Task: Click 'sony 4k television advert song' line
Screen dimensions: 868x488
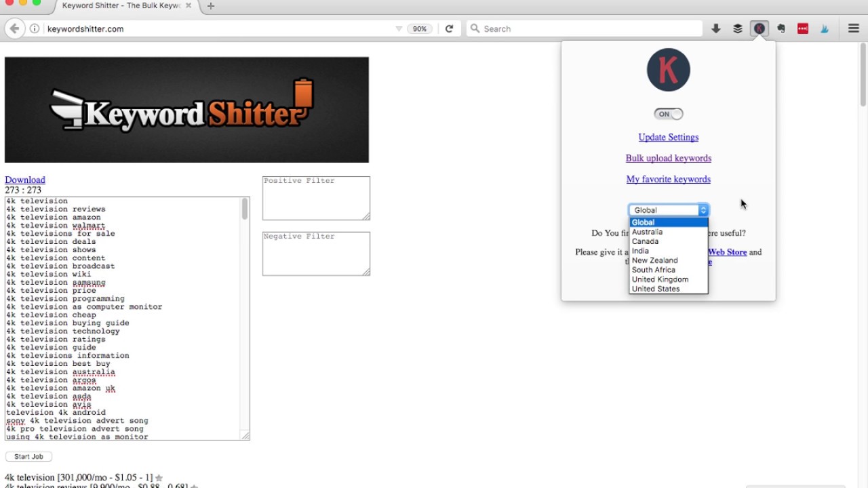Action: click(77, 421)
